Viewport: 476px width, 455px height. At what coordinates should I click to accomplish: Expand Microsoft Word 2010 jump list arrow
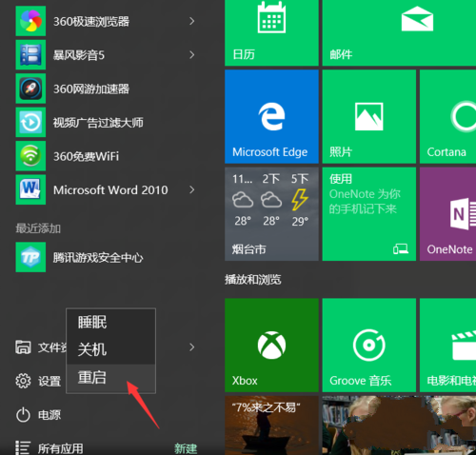tap(191, 189)
